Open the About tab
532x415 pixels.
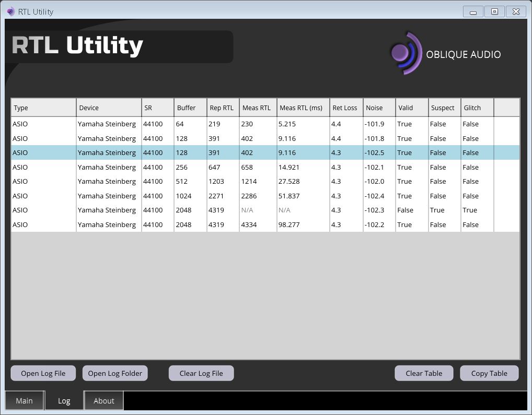(104, 401)
